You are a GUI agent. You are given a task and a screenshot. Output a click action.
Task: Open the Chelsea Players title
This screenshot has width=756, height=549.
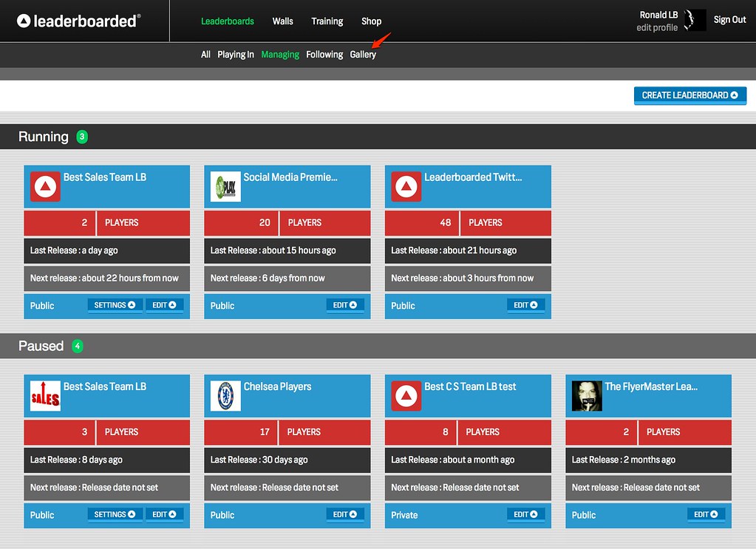277,386
